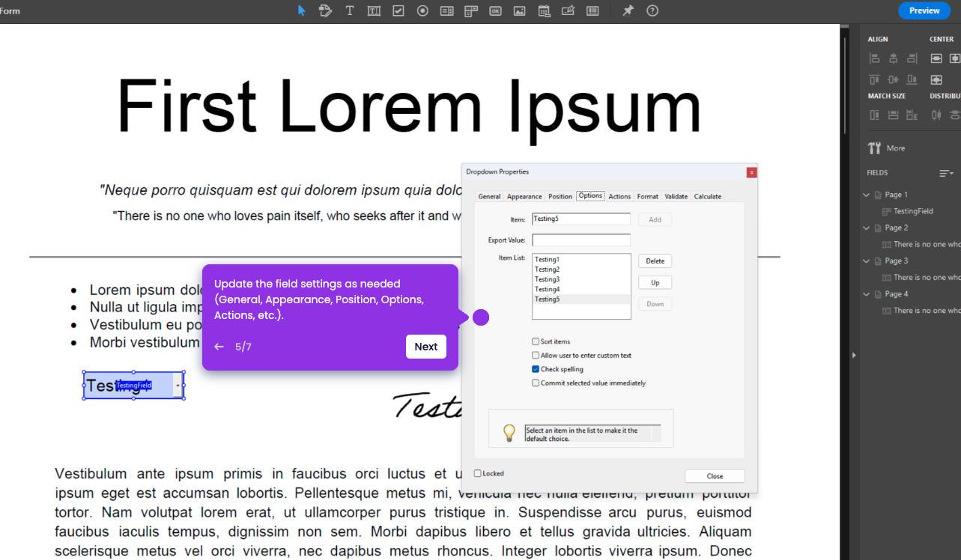Screen dimensions: 961x560
Task: Open the Actions tab
Action: pyautogui.click(x=619, y=197)
